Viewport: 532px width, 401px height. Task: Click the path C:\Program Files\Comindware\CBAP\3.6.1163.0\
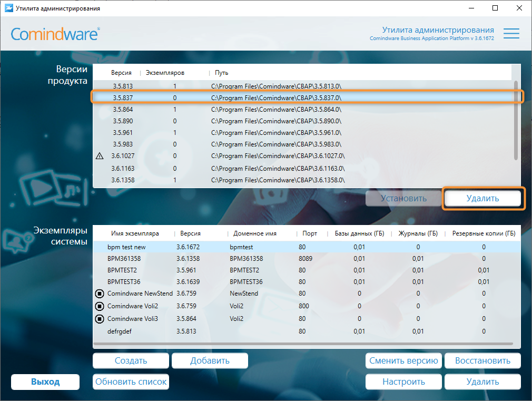click(x=278, y=169)
